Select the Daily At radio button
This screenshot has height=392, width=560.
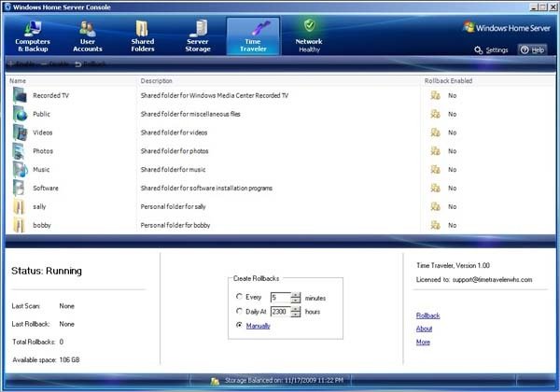pos(239,311)
